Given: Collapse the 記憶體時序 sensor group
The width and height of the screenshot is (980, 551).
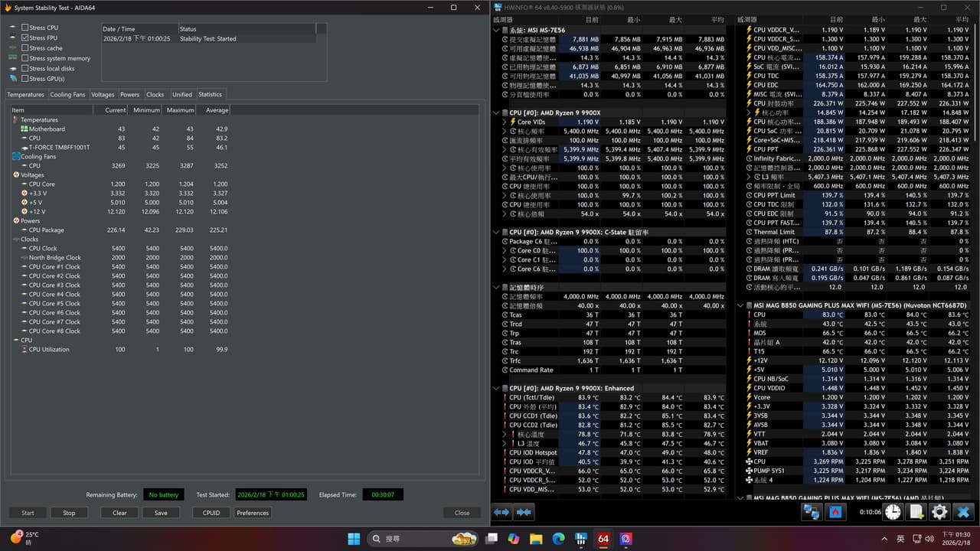Looking at the screenshot, I should pos(496,287).
